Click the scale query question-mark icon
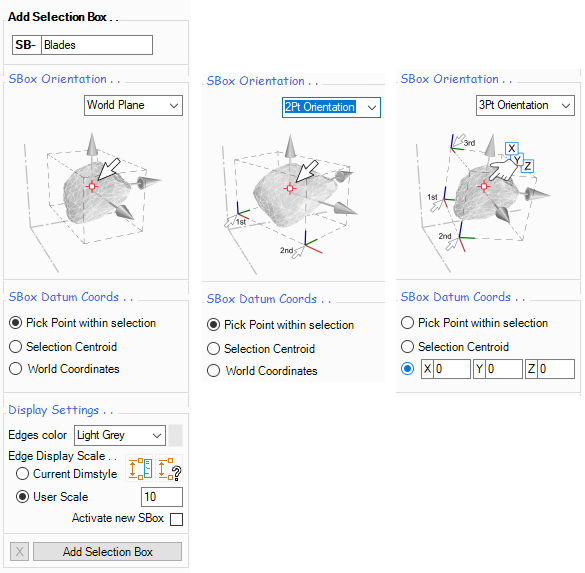The image size is (585, 573). (169, 469)
